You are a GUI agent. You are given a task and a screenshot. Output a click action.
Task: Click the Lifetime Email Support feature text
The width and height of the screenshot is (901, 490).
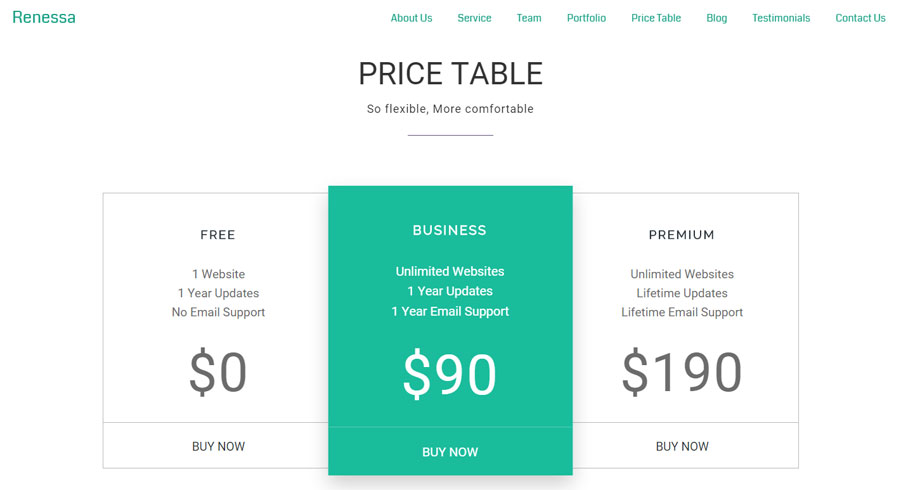coord(682,312)
